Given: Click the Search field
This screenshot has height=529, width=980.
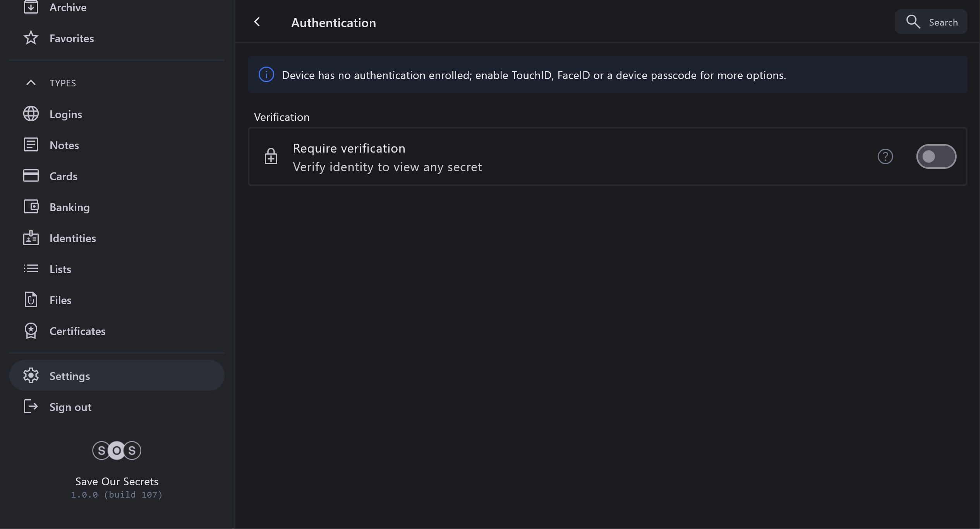Looking at the screenshot, I should click(931, 22).
